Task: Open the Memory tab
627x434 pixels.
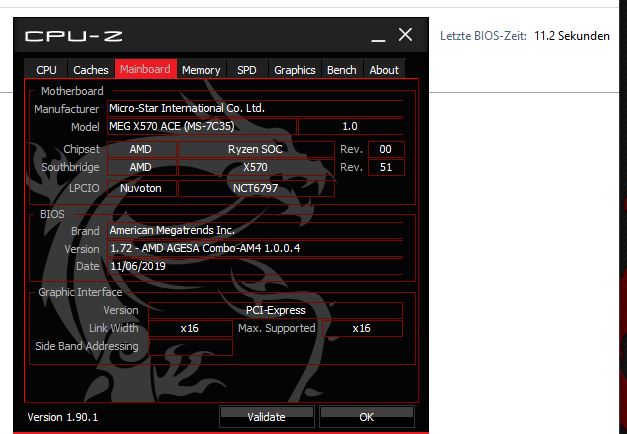Action: click(x=201, y=70)
